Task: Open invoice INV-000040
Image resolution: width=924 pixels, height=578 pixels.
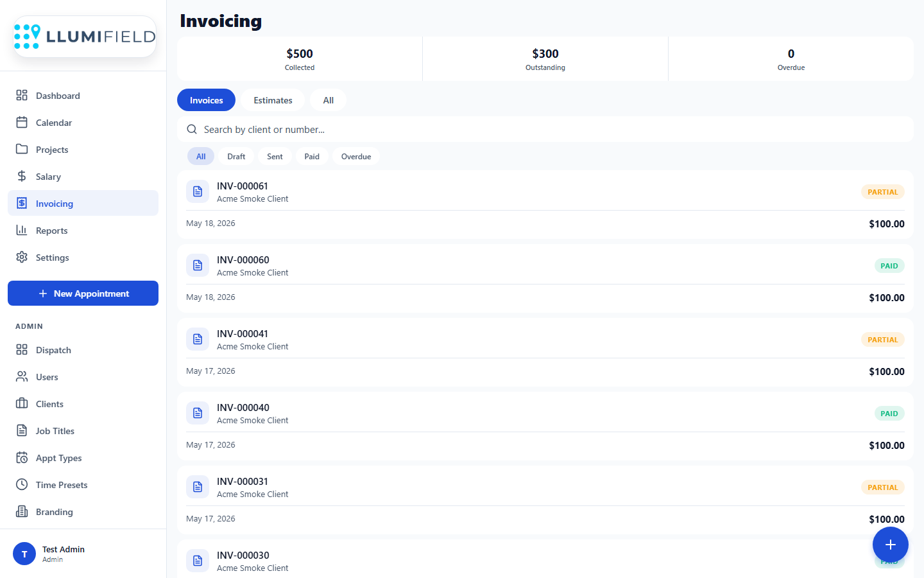Action: tap(545, 426)
